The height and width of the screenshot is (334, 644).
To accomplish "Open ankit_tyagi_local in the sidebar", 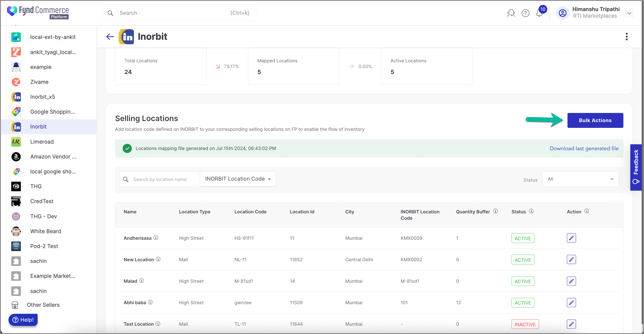I will point(49,52).
